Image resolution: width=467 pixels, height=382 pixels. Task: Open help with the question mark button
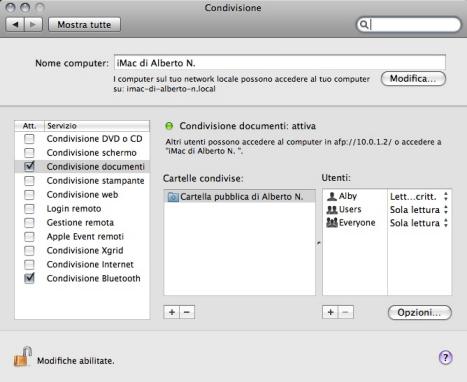click(445, 358)
